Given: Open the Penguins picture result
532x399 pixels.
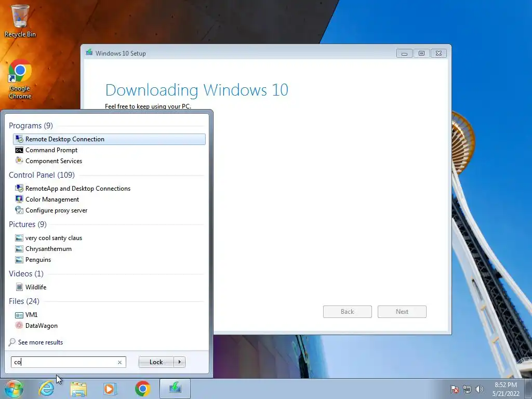Looking at the screenshot, I should pos(109,260).
